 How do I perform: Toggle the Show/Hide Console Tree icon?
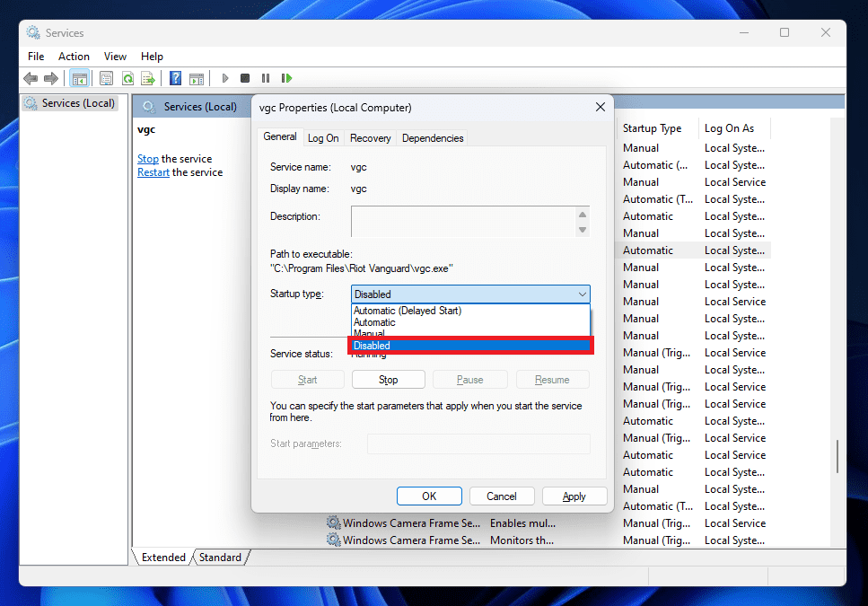(80, 79)
